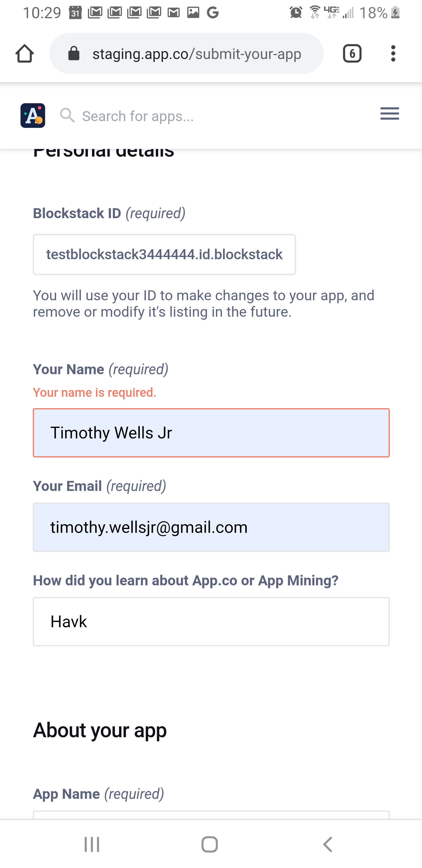This screenshot has width=422, height=868.
Task: Click the name required error message
Action: pos(94,392)
